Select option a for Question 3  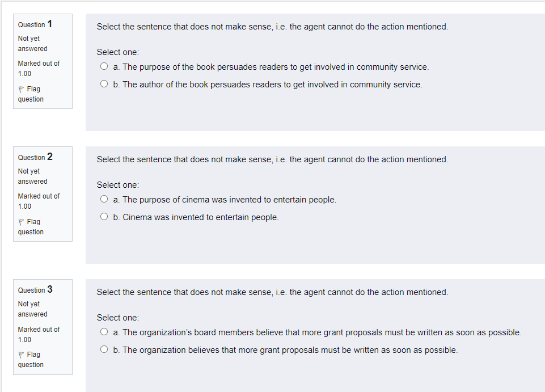pyautogui.click(x=104, y=331)
